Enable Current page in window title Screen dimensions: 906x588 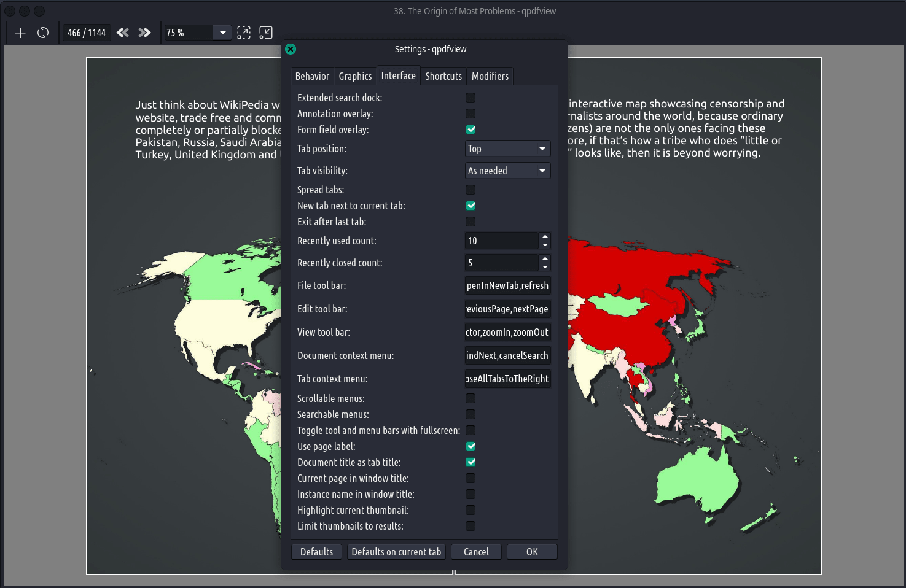tap(471, 478)
